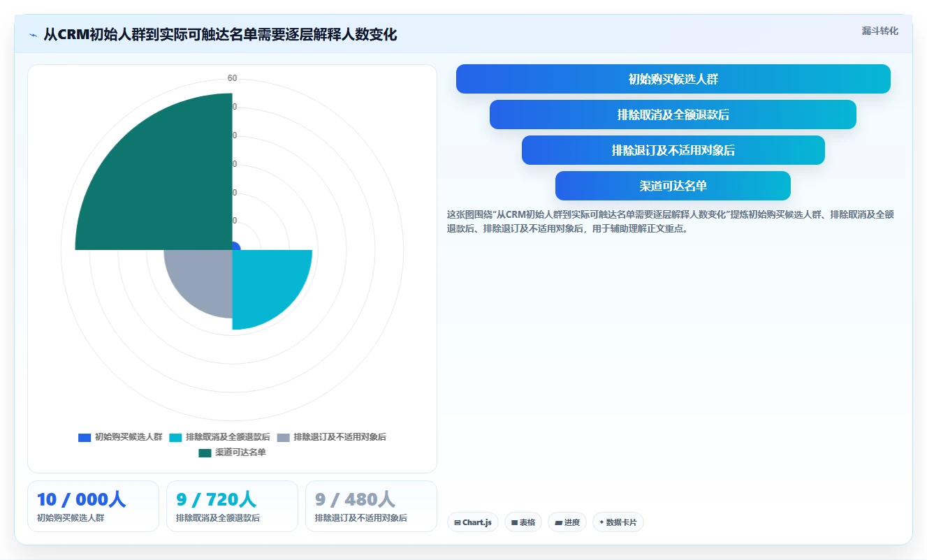
Task: Select the 排除取消及全额退款后 funnel bar
Action: pyautogui.click(x=673, y=115)
